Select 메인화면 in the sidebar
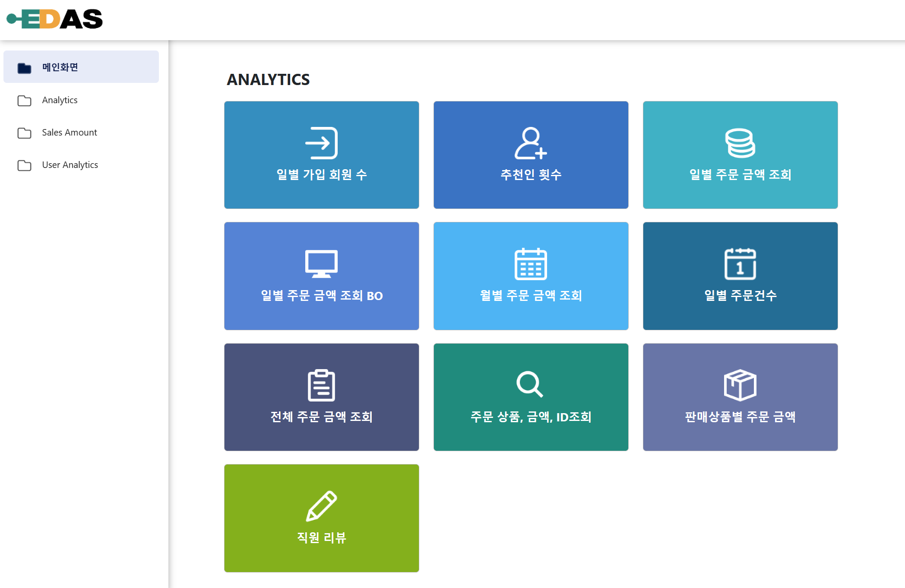Screen dimensions: 905x588 point(59,67)
